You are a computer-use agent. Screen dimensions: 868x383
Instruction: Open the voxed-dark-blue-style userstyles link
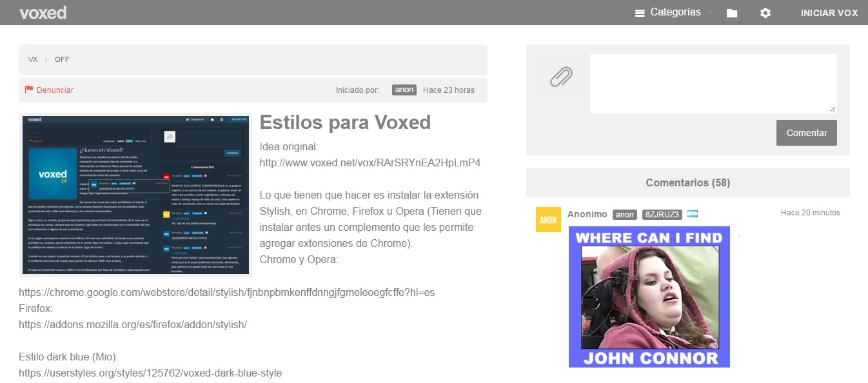coord(150,373)
